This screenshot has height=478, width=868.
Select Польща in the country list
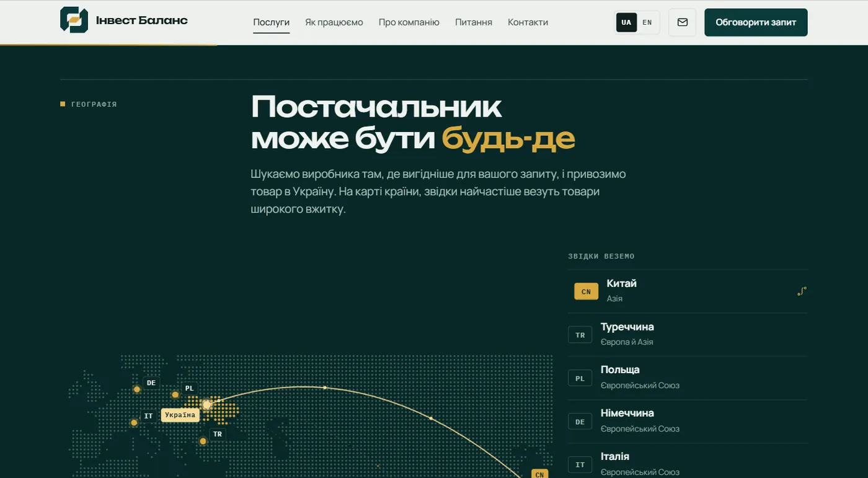[688, 378]
